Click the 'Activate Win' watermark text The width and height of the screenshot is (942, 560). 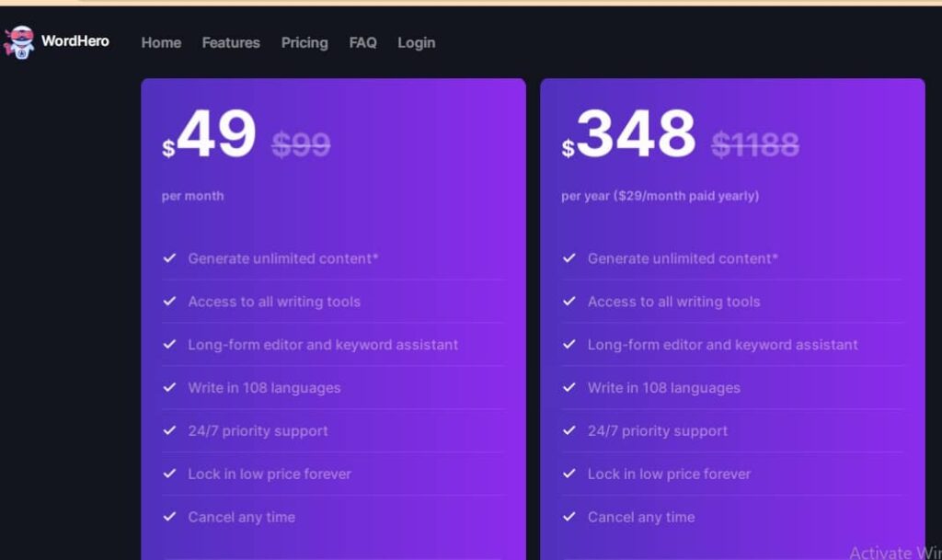(893, 553)
